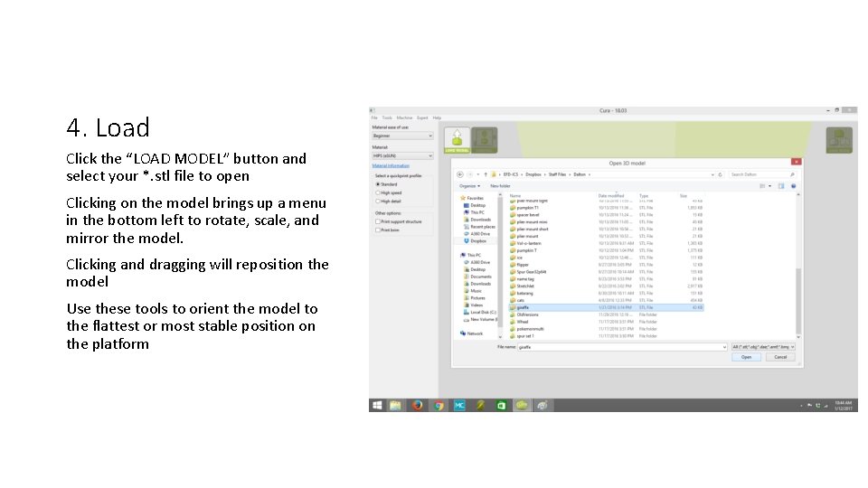
Task: Select the High speed profile
Action: coord(389,193)
